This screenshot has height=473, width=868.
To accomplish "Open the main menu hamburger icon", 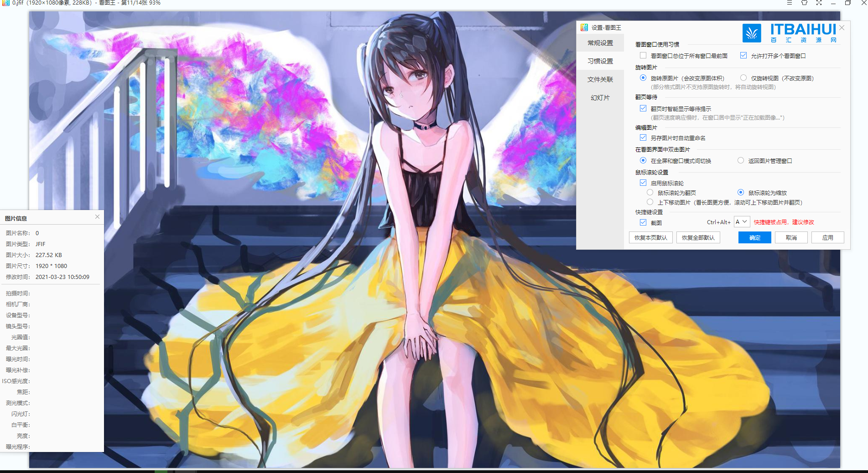I will tap(789, 3).
